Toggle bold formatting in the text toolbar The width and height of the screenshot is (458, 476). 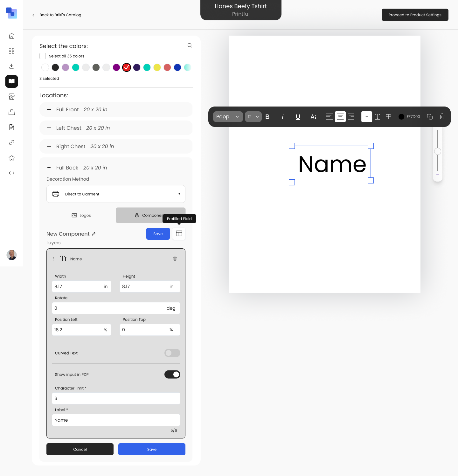click(267, 117)
